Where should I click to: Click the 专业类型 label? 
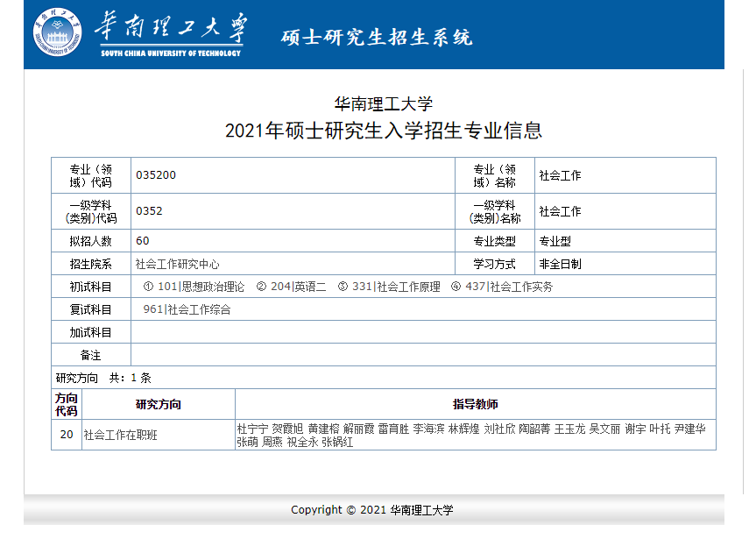point(495,241)
